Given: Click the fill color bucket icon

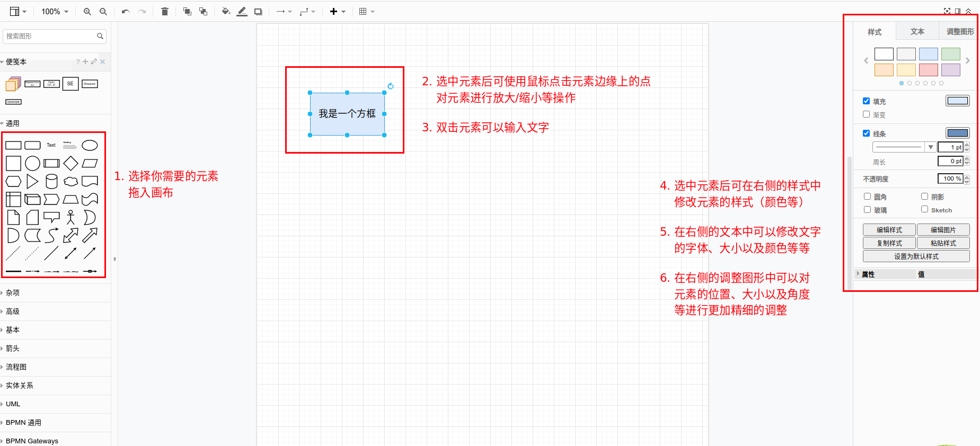Looking at the screenshot, I should (x=226, y=12).
